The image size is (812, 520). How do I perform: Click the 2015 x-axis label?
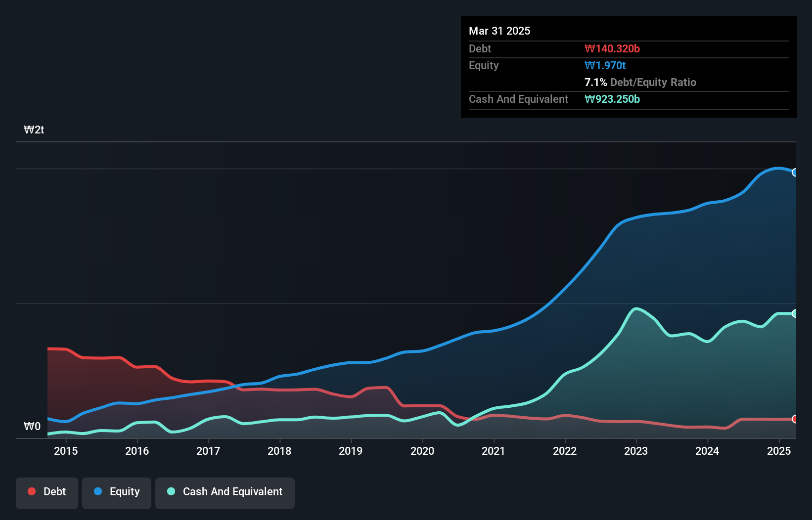tap(66, 451)
